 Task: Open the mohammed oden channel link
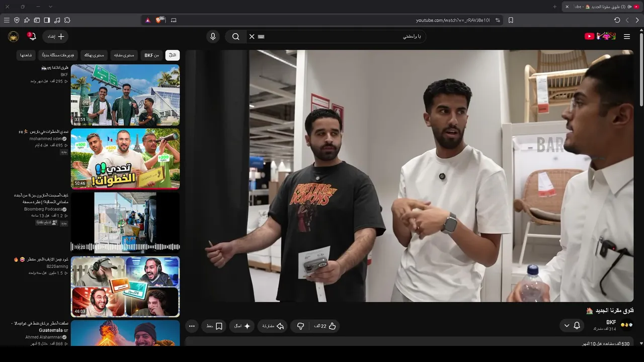click(x=46, y=139)
